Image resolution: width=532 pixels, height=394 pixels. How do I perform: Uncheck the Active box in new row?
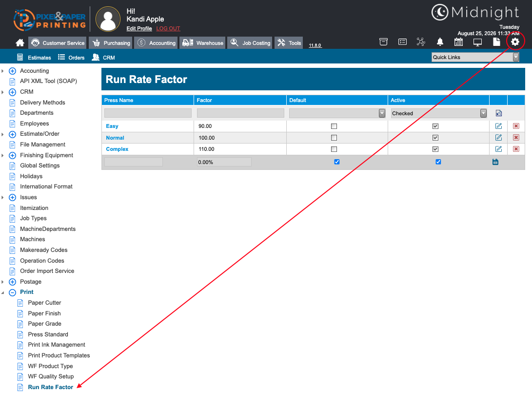(x=438, y=162)
